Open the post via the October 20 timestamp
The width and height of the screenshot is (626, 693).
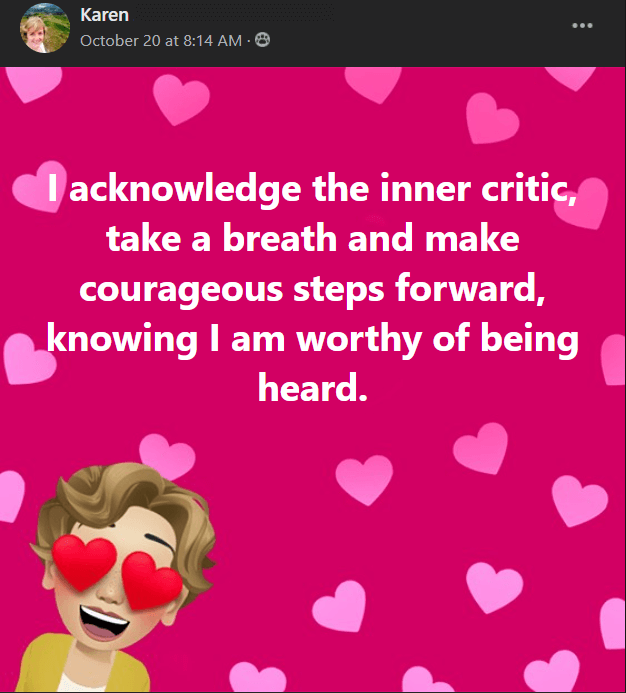[x=161, y=41]
